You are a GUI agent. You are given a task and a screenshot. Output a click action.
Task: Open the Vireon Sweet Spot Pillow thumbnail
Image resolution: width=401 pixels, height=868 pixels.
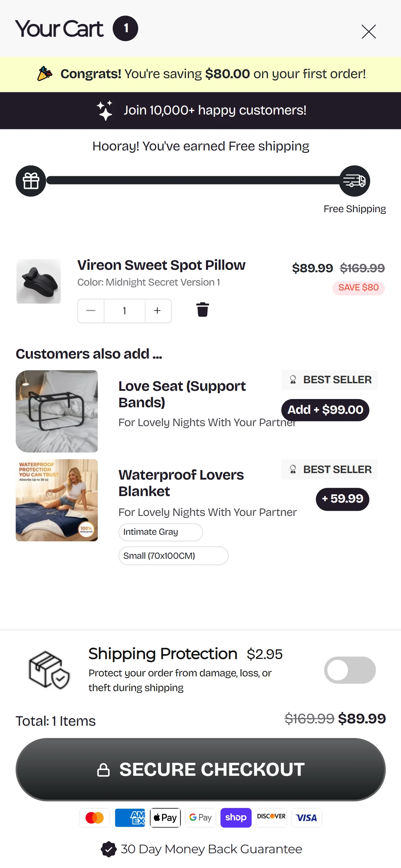pyautogui.click(x=39, y=281)
